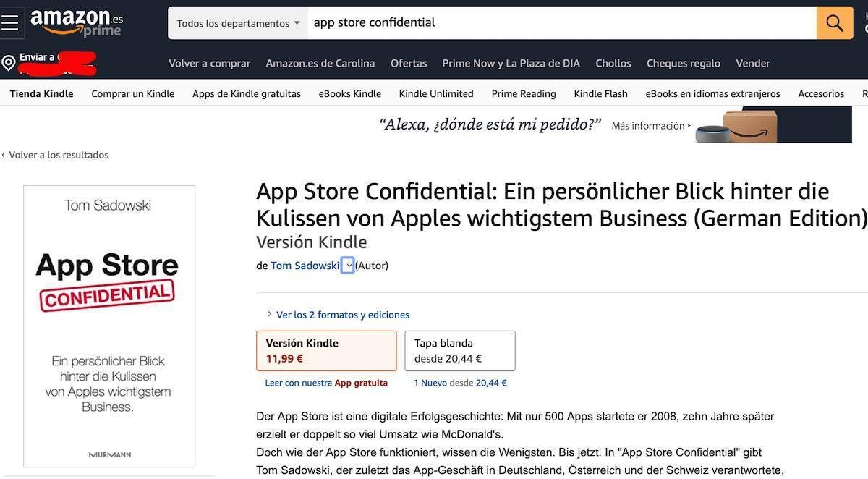Image resolution: width=868 pixels, height=479 pixels.
Task: Click 'Leer con nuestra App gratuita' link
Action: [x=326, y=383]
